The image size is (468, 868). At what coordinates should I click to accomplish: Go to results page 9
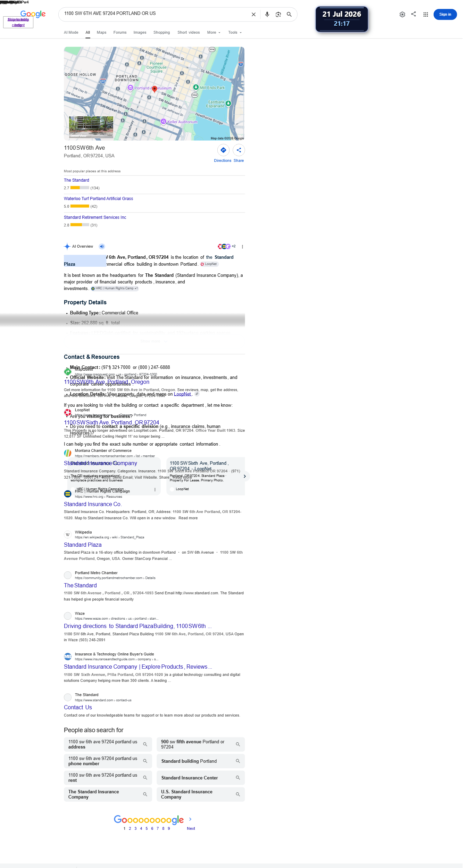[169, 828]
